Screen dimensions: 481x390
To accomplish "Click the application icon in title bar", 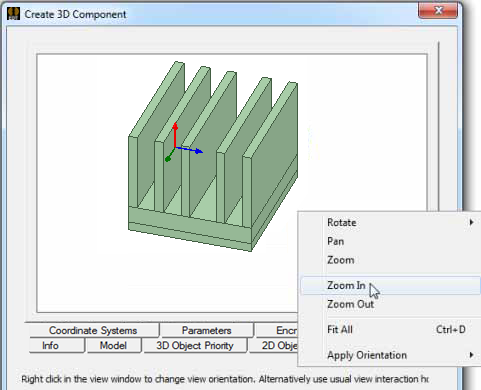I will (x=14, y=14).
